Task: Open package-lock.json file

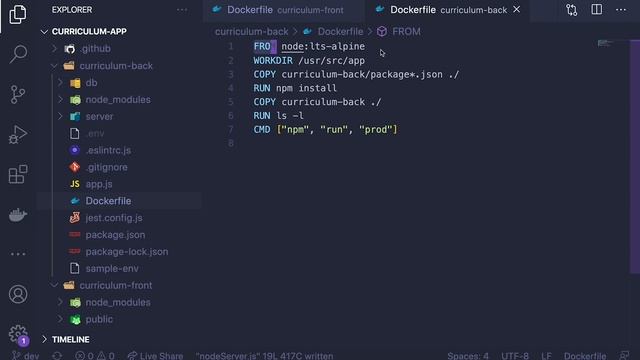Action: (x=127, y=252)
